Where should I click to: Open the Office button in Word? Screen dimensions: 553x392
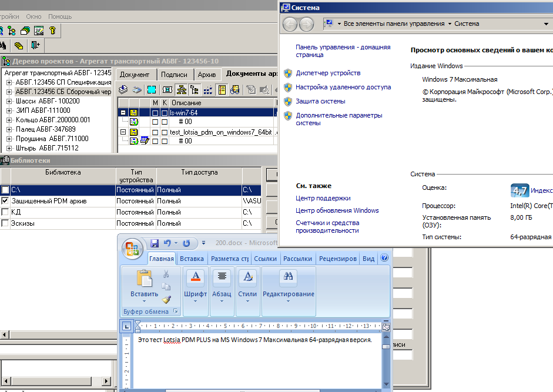pos(133,248)
